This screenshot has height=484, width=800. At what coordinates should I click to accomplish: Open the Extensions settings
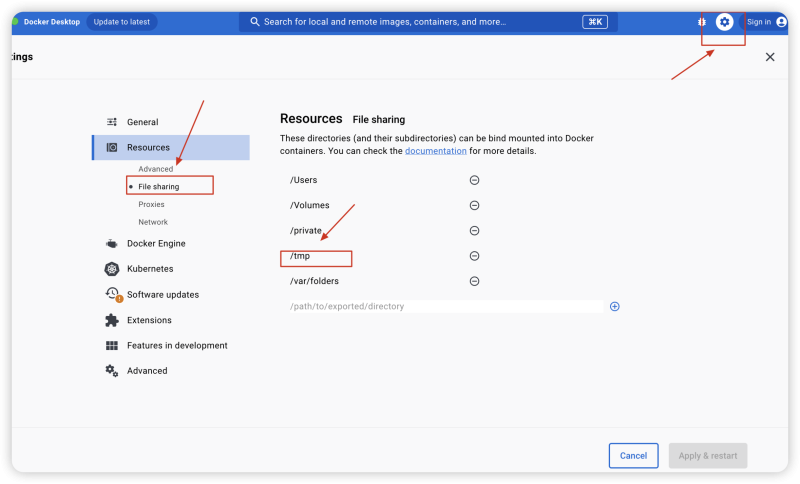point(149,320)
